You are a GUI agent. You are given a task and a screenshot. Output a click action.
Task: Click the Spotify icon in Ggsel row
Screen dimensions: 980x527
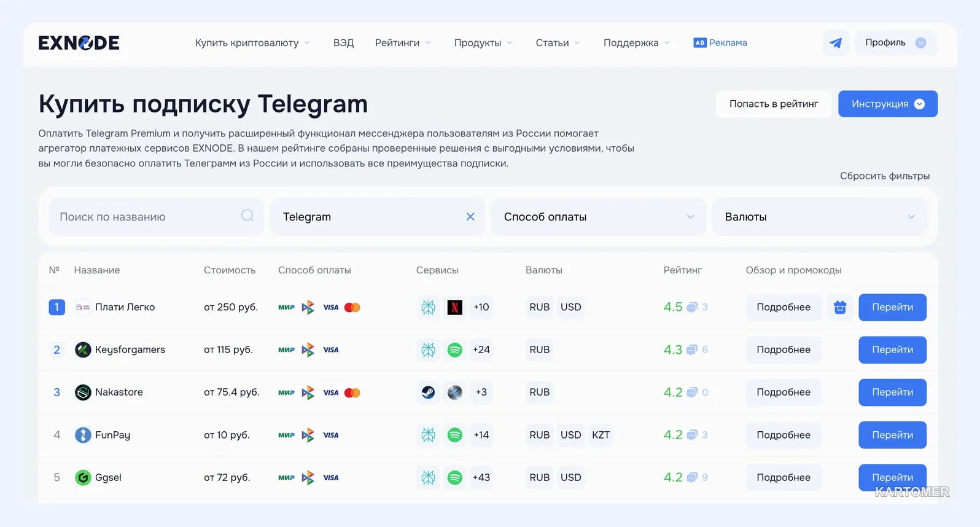pyautogui.click(x=454, y=477)
